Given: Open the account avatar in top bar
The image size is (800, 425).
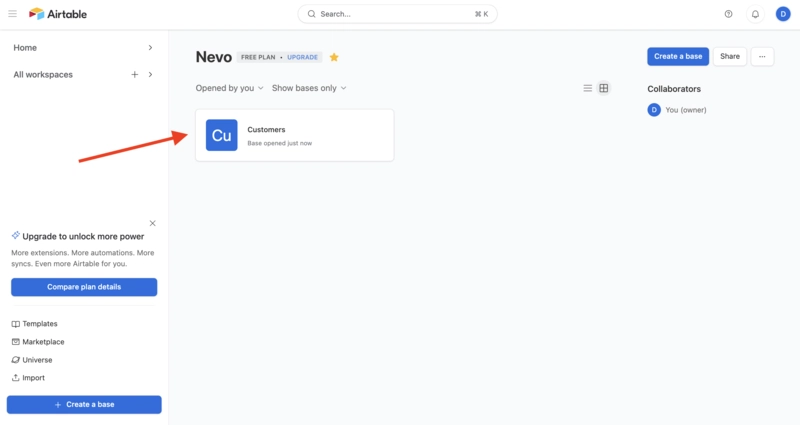Looking at the screenshot, I should [x=783, y=14].
